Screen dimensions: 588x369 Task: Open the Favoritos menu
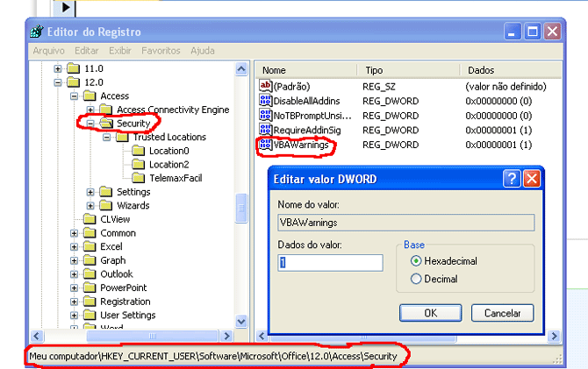click(x=161, y=51)
